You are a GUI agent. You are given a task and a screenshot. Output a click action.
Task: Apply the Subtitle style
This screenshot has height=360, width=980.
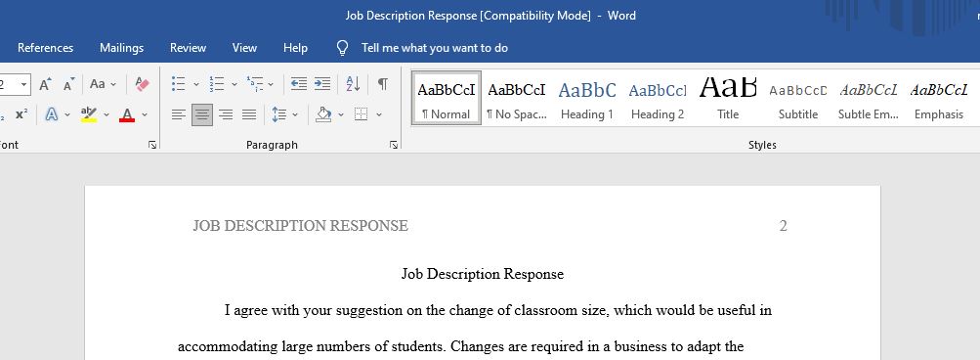point(798,98)
